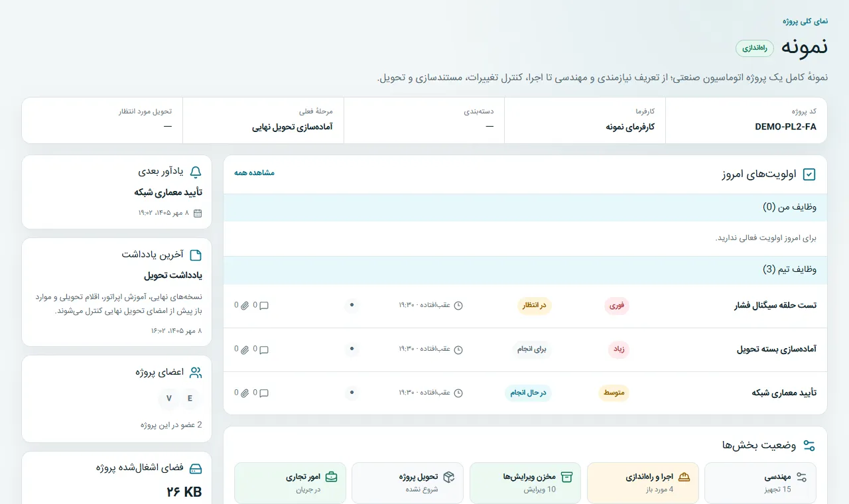The width and height of the screenshot is (849, 504).
Task: Click the attachment paperclip in تست حلقه سیگنال فشار row
Action: tap(244, 306)
